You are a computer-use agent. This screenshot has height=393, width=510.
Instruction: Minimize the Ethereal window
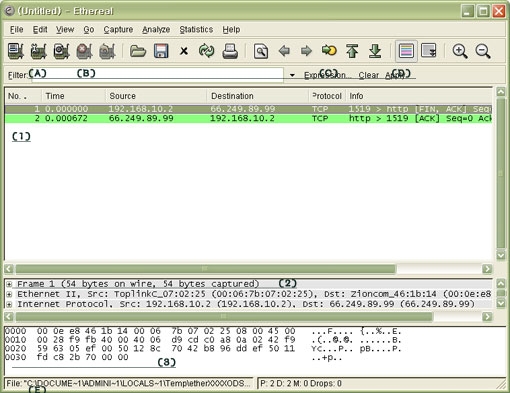coord(467,11)
